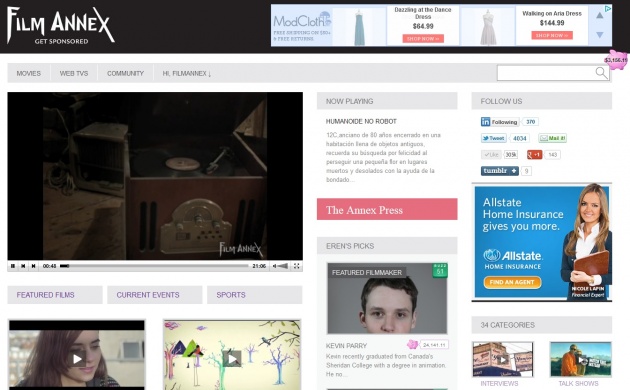
Task: Click the Twitter Tweet button
Action: click(x=493, y=138)
